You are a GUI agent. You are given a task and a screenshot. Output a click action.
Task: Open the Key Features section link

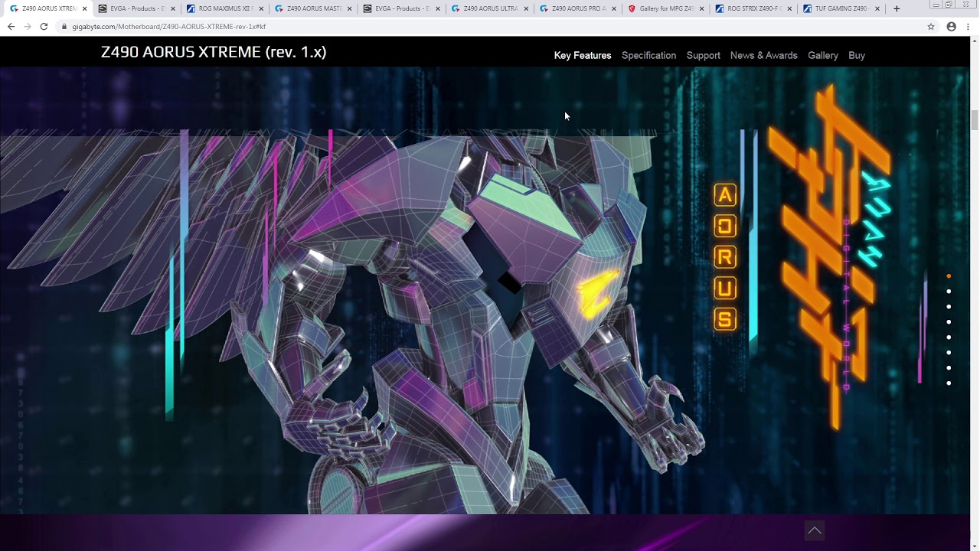pyautogui.click(x=583, y=55)
